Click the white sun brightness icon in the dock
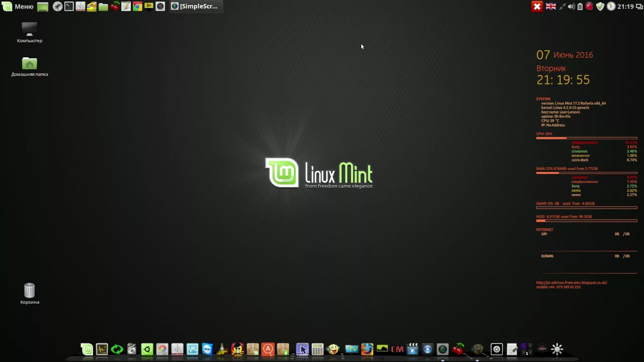644x362 pixels. click(x=557, y=349)
